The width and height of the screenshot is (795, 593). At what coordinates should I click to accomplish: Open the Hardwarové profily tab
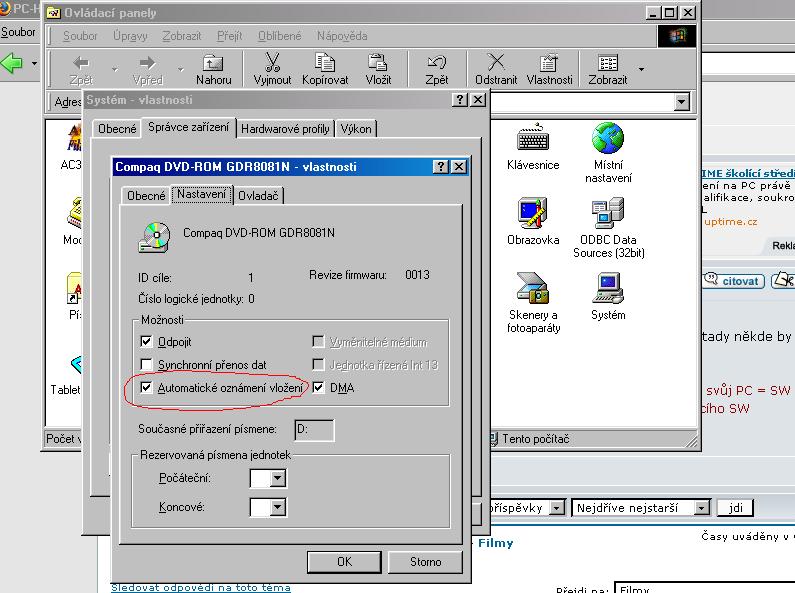click(285, 129)
